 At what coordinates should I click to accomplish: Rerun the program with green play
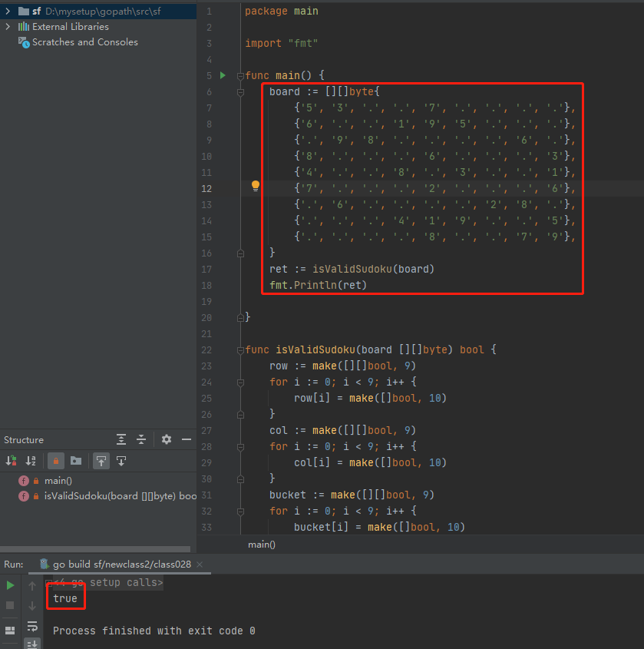tap(10, 585)
